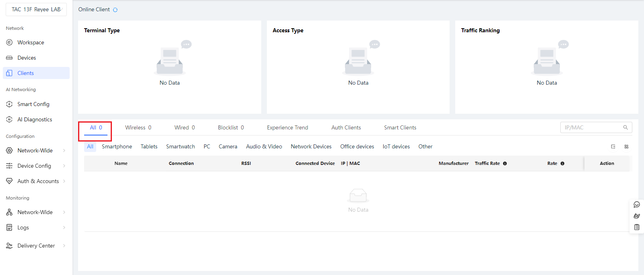Expand Network-Wide under Configuration

pyautogui.click(x=35, y=150)
